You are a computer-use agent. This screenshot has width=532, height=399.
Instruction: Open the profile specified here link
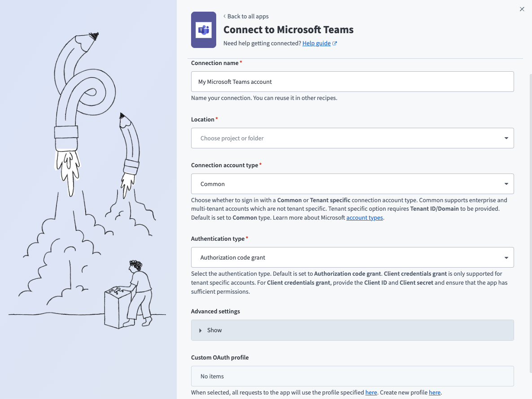point(371,392)
